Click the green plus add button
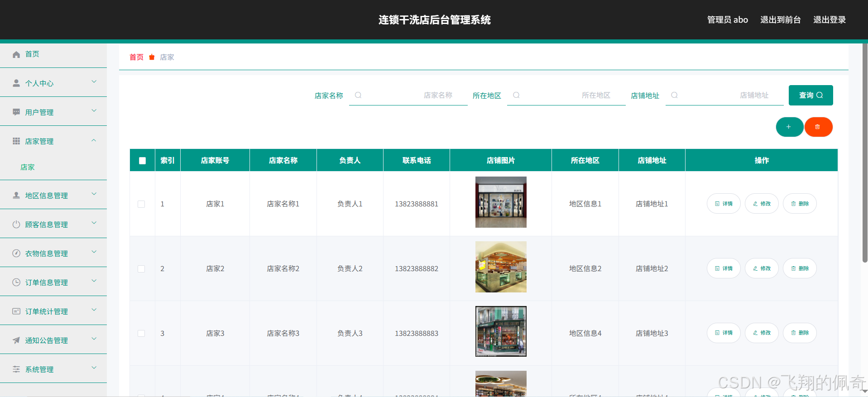This screenshot has width=868, height=397. point(789,127)
